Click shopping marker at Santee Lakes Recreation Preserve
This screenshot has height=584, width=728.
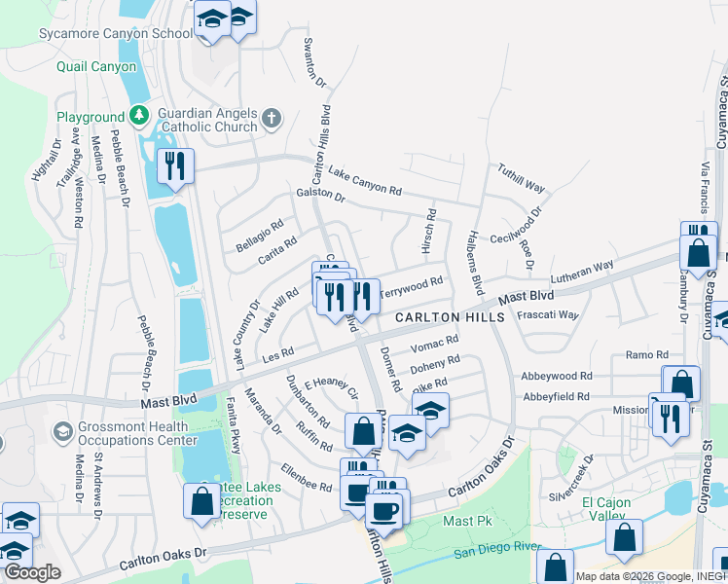tap(202, 503)
